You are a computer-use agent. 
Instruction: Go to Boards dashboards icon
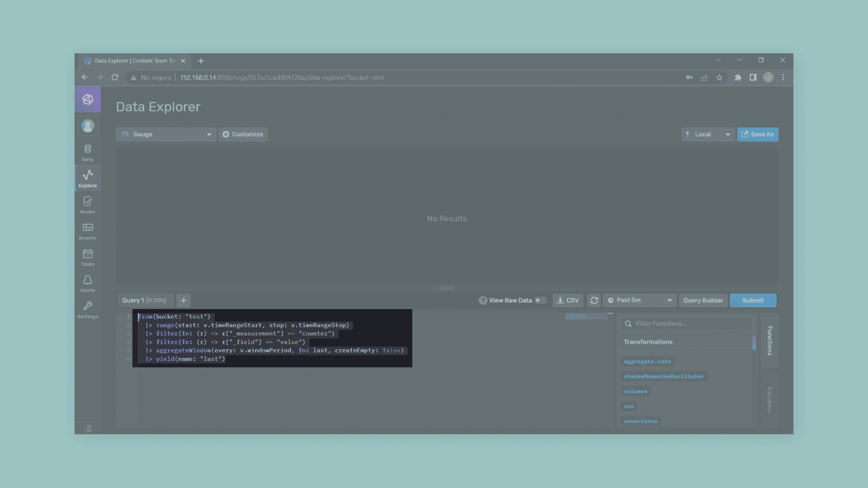[88, 231]
